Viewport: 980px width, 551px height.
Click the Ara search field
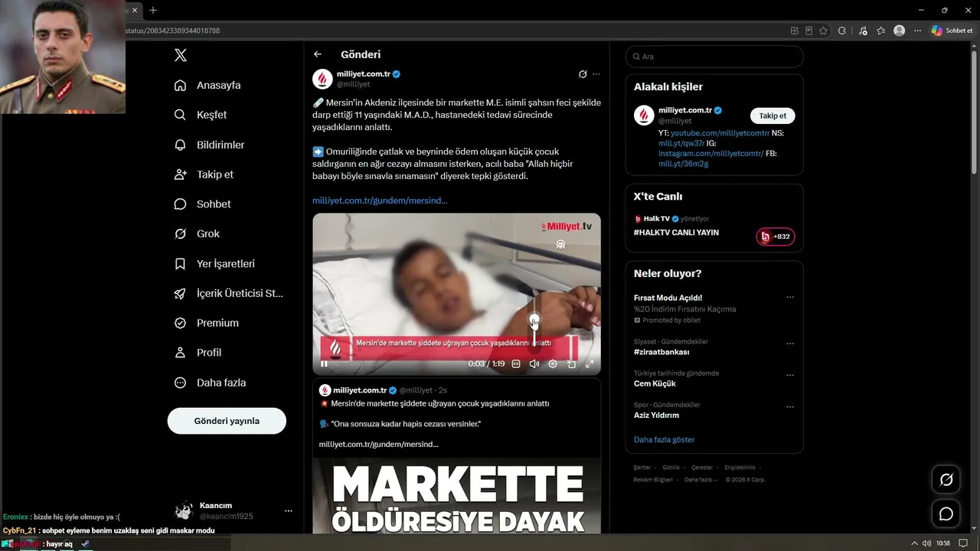(x=714, y=57)
